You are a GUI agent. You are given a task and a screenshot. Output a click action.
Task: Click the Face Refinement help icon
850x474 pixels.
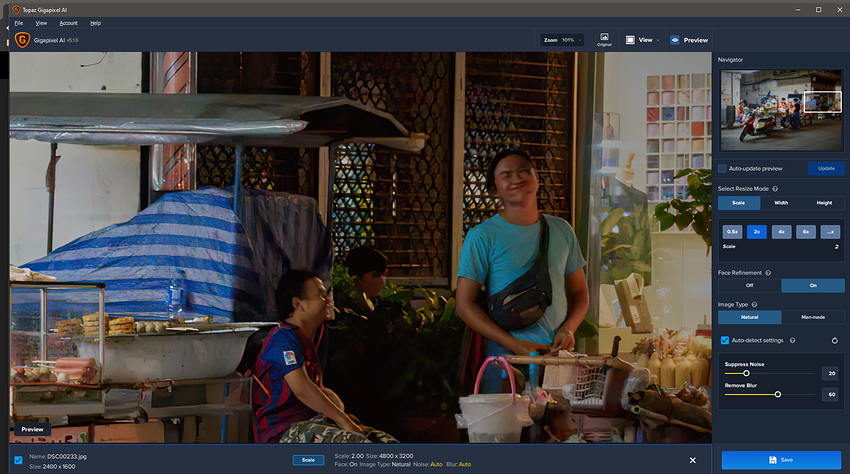(x=767, y=272)
